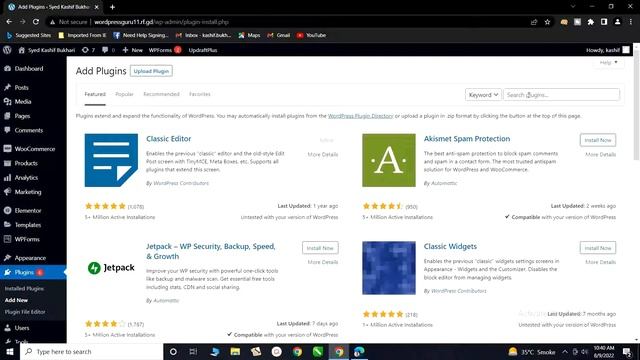Open Chrome extensions puzzle icon
Viewport: 640px width, 360px height.
pos(590,22)
